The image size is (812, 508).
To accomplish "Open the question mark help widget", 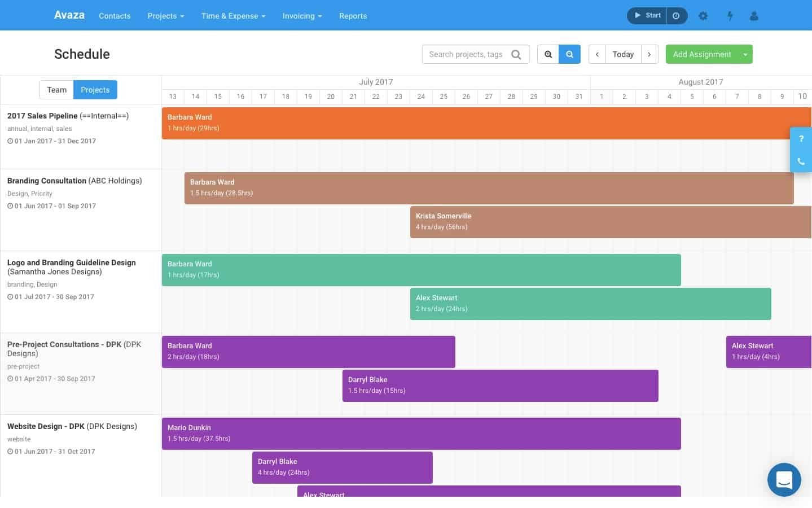I will (801, 139).
